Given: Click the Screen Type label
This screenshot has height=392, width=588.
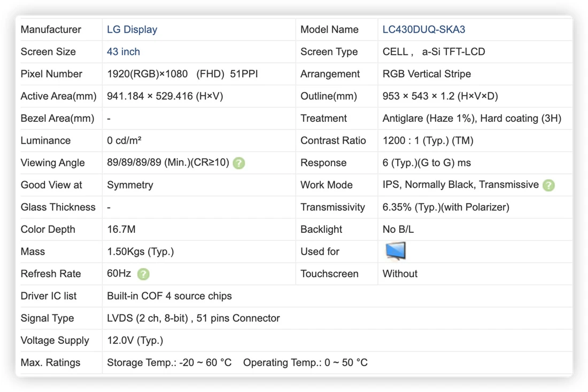Looking at the screenshot, I should (x=329, y=52).
